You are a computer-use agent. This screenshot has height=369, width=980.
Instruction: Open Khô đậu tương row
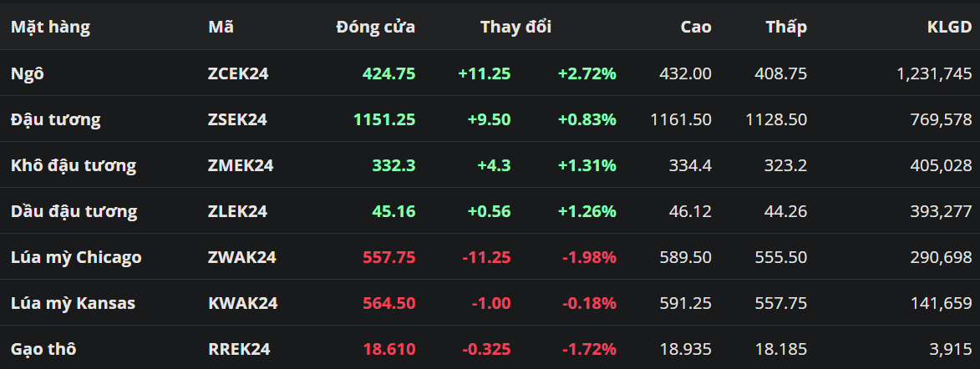[73, 165]
